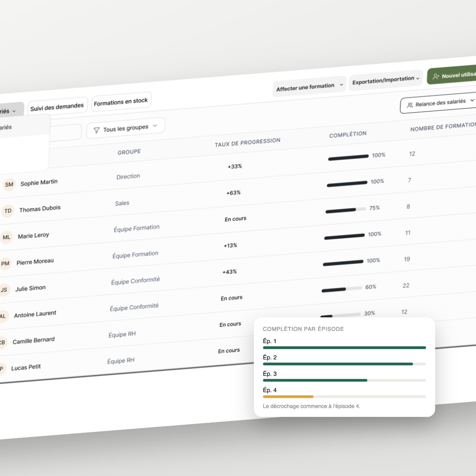Image resolution: width=476 pixels, height=476 pixels.
Task: Click the ML avatar for Marie Leroy
Action: [x=6, y=237]
